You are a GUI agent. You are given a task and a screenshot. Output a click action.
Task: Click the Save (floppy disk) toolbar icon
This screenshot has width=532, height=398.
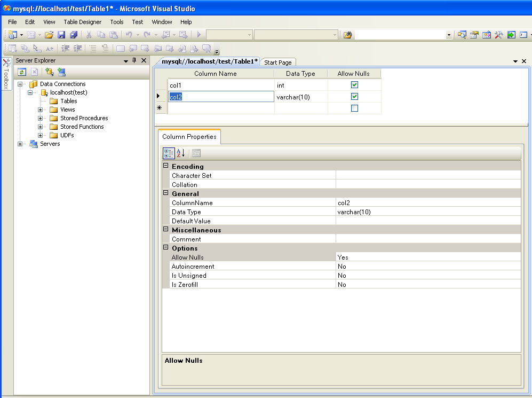[61, 35]
